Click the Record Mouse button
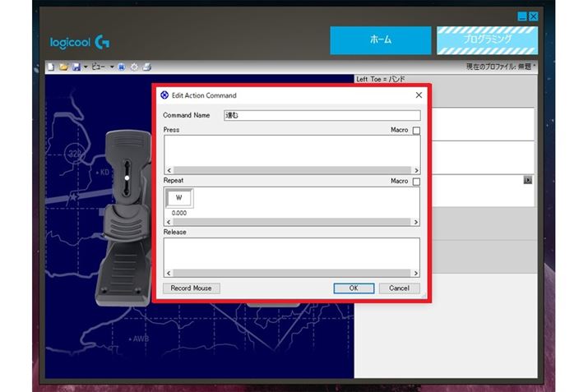The image size is (588, 392). [192, 288]
